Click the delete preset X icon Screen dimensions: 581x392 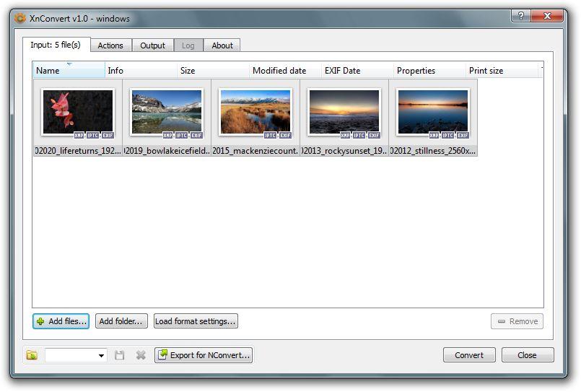click(141, 355)
